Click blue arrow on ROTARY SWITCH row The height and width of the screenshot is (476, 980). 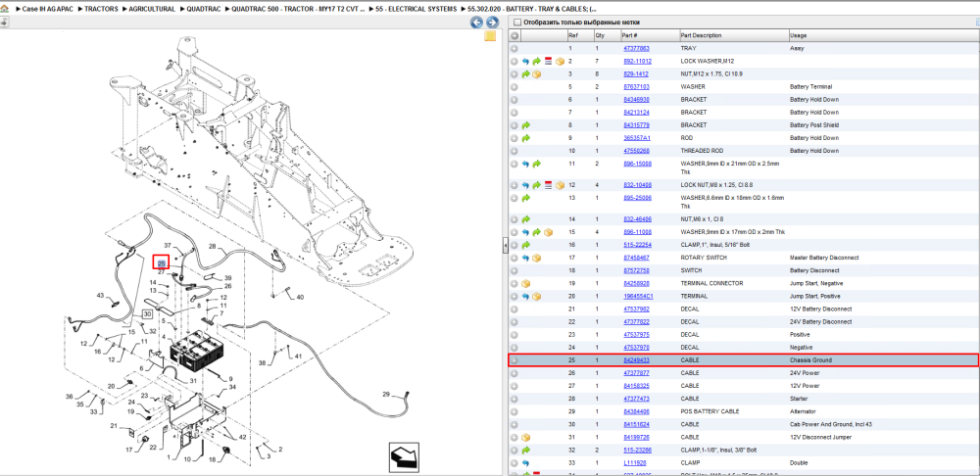tap(525, 258)
